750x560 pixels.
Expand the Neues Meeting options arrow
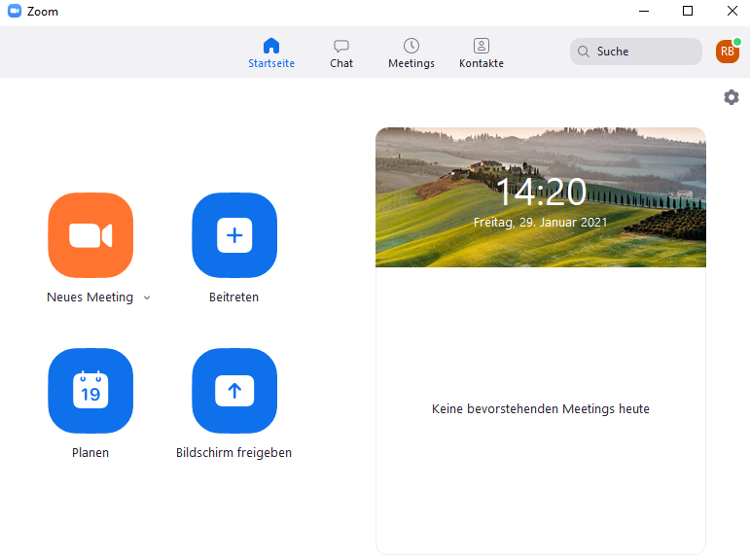(x=147, y=297)
